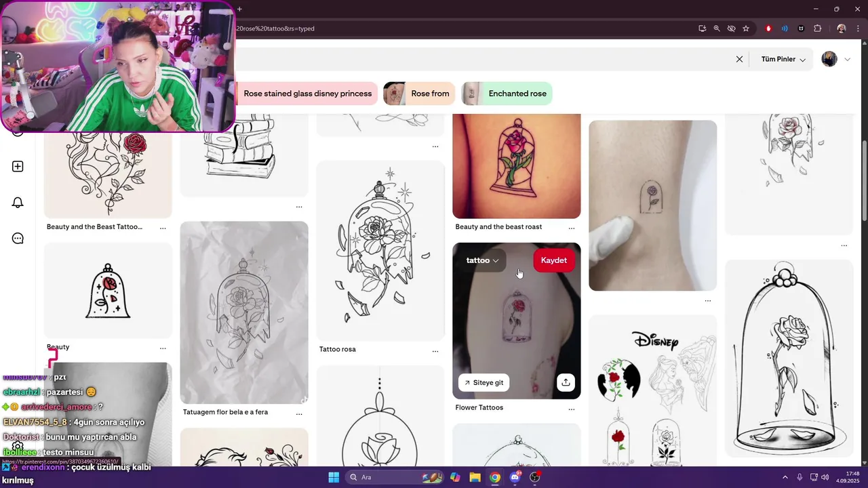Click the red Kaydet button
Image resolution: width=868 pixels, height=488 pixels.
pyautogui.click(x=554, y=260)
